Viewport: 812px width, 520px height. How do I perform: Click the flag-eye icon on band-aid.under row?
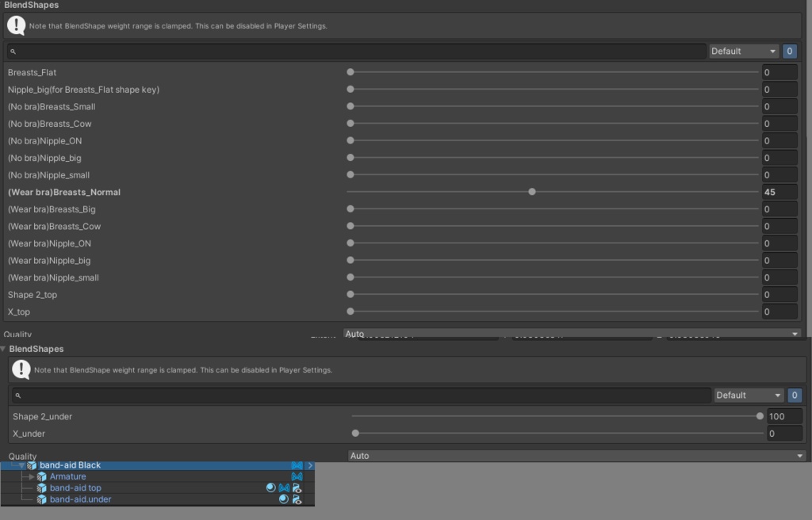pos(297,499)
